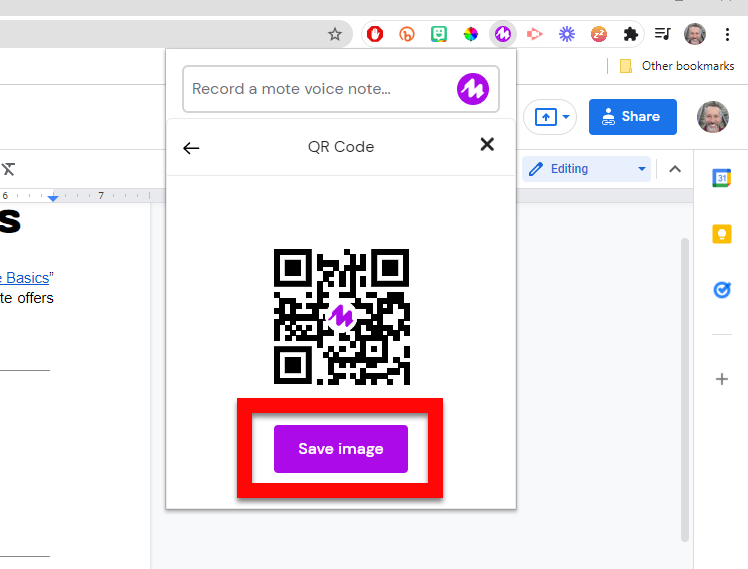This screenshot has height=569, width=748.
Task: Close the QR Code panel
Action: [487, 144]
